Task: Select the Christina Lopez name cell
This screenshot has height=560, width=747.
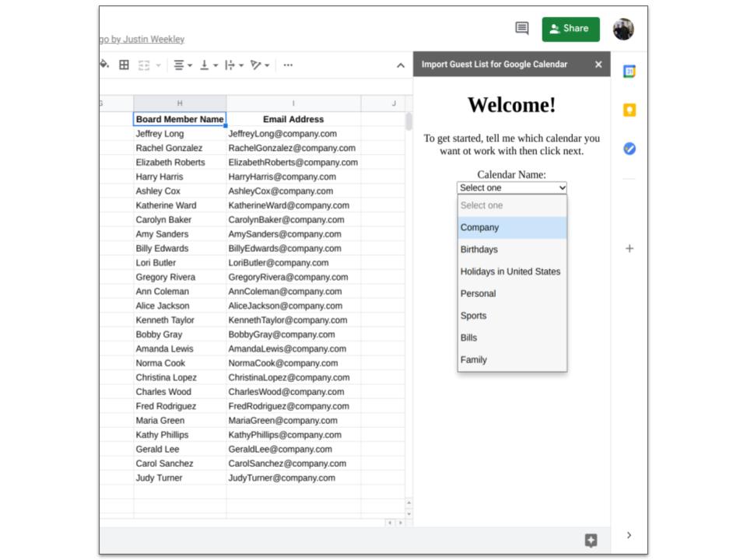Action: click(180, 377)
